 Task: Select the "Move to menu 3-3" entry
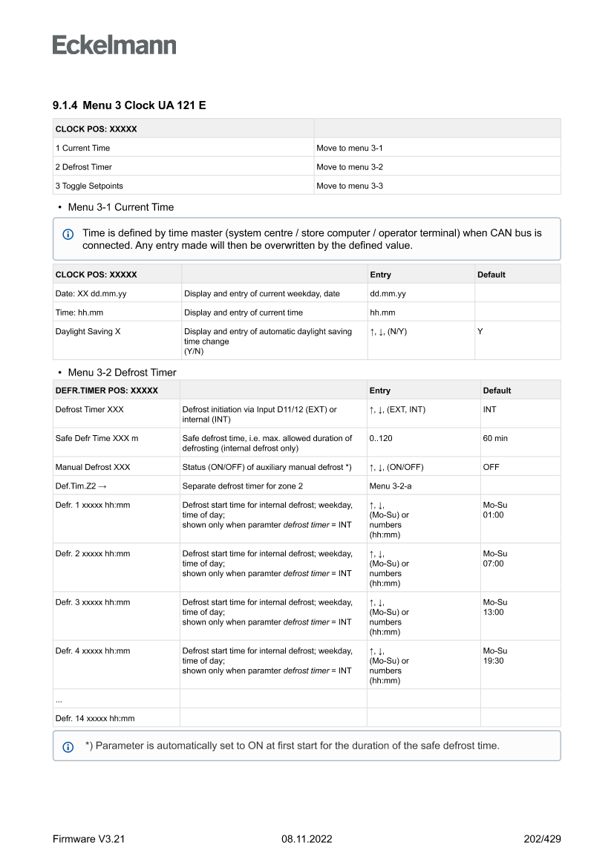coord(350,186)
